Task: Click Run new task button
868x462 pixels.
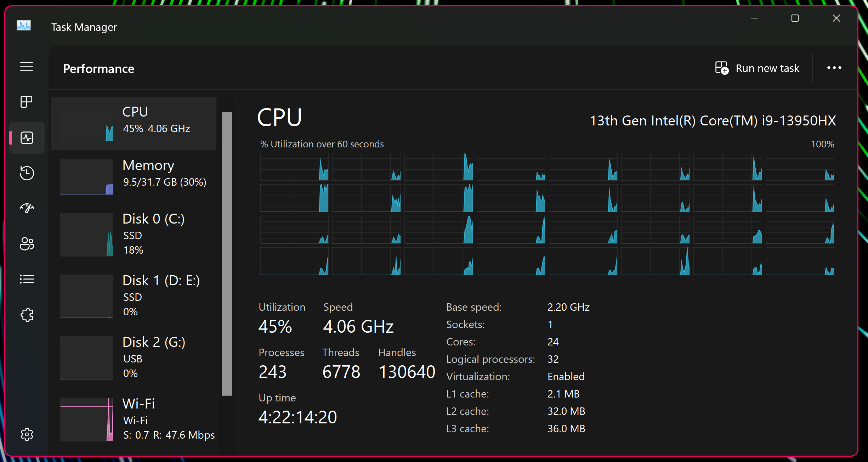Action: [757, 68]
